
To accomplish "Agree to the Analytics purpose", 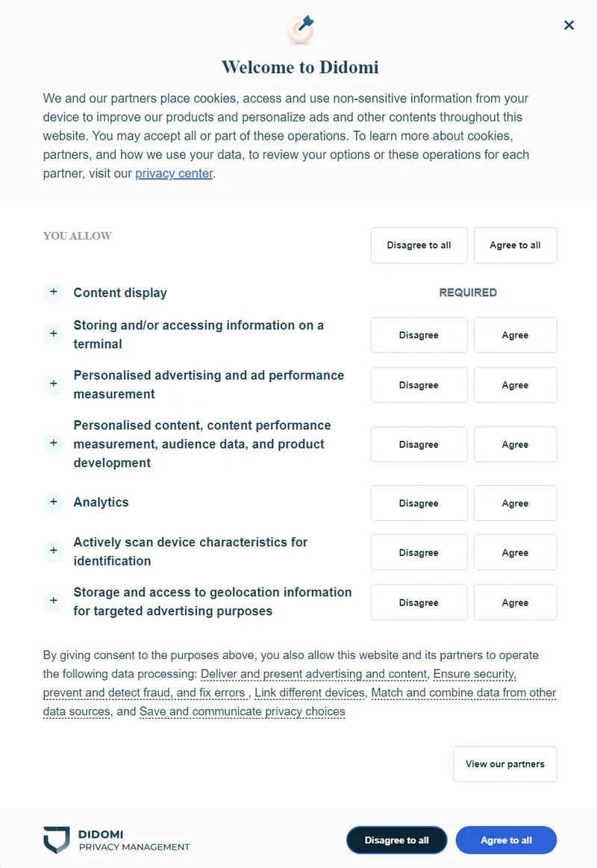I will coord(515,502).
